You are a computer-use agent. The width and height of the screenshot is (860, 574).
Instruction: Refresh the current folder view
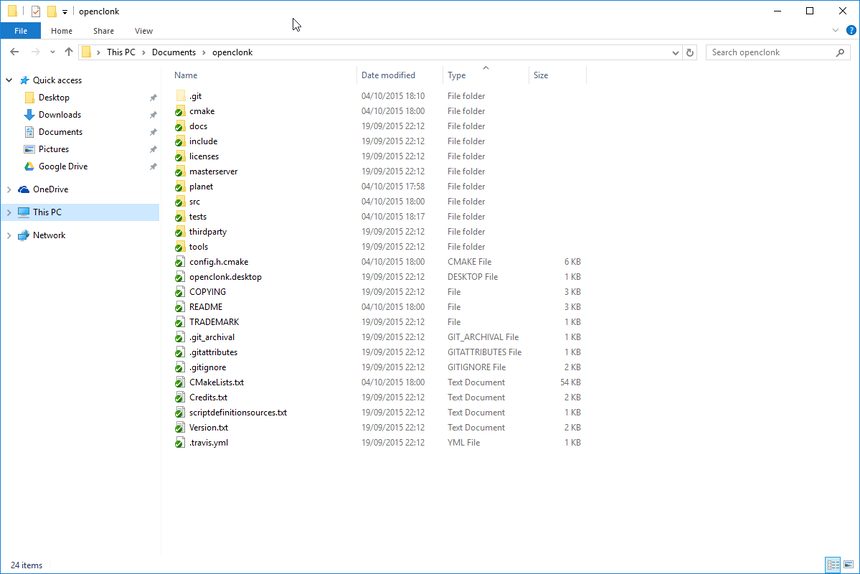click(690, 53)
